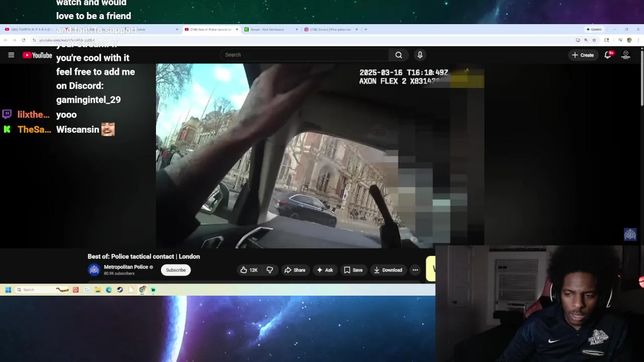Screen dimensions: 644x362
Task: Like the video with thumbs up
Action: (x=249, y=270)
